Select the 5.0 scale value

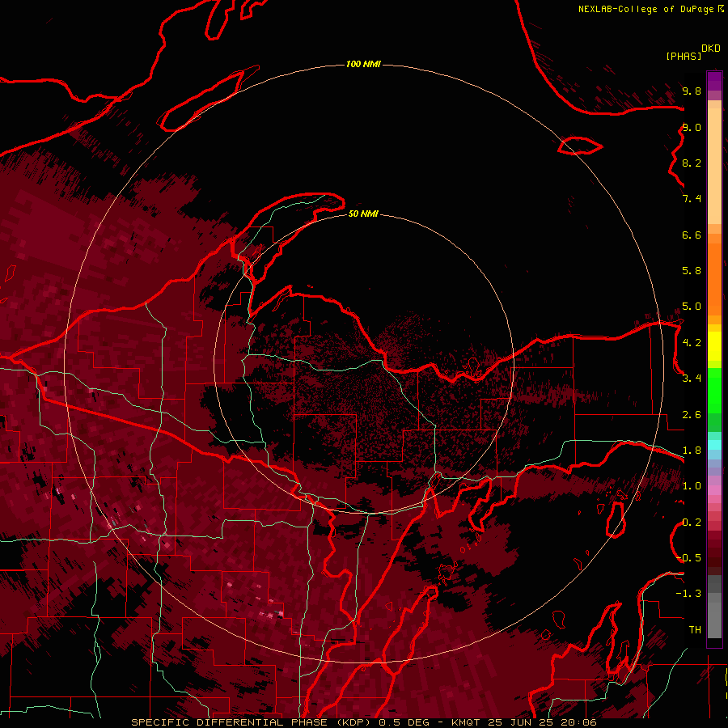coord(692,307)
